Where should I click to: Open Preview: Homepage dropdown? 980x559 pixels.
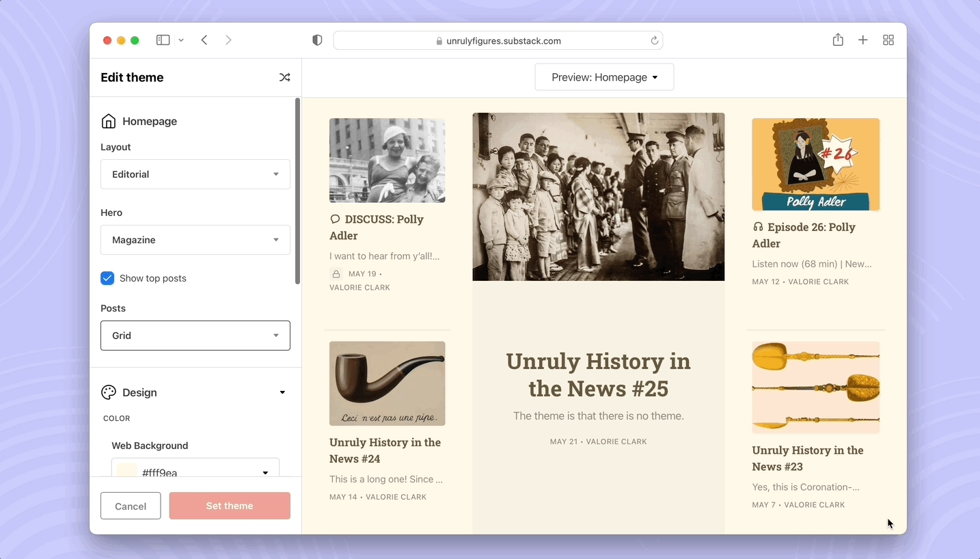tap(604, 77)
